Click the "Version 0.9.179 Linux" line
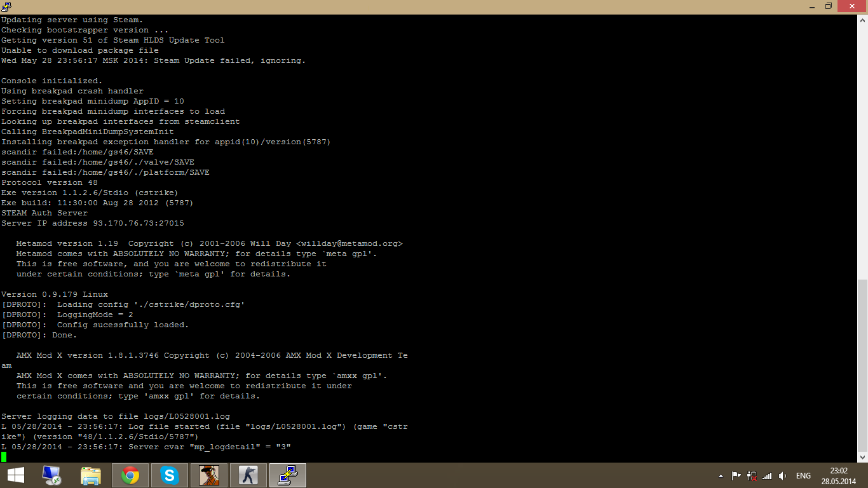 [55, 294]
